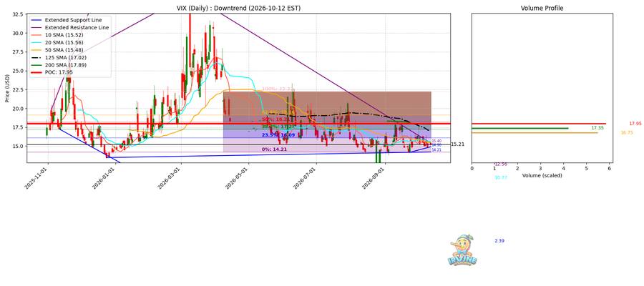Click the '30.0' price axis tick
The width and height of the screenshot is (644, 286).
point(17,33)
